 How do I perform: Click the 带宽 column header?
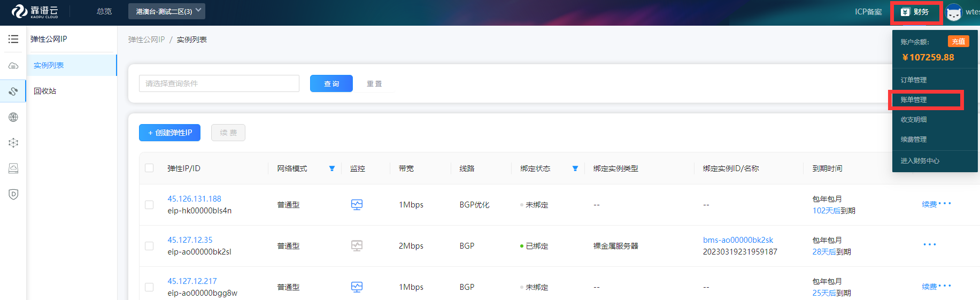tap(406, 168)
